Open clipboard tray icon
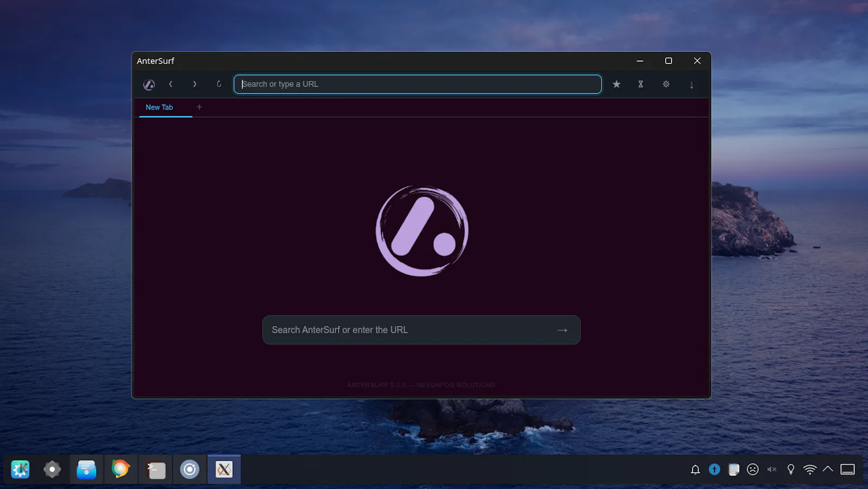The height and width of the screenshot is (489, 868). [x=734, y=469]
